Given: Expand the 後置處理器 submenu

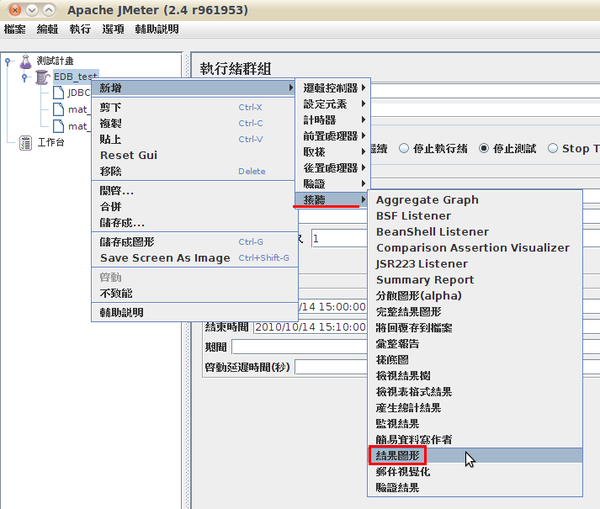Looking at the screenshot, I should tap(333, 168).
